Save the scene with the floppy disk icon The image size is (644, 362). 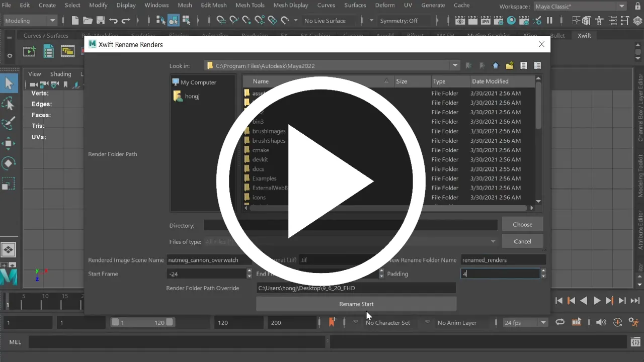point(100,21)
